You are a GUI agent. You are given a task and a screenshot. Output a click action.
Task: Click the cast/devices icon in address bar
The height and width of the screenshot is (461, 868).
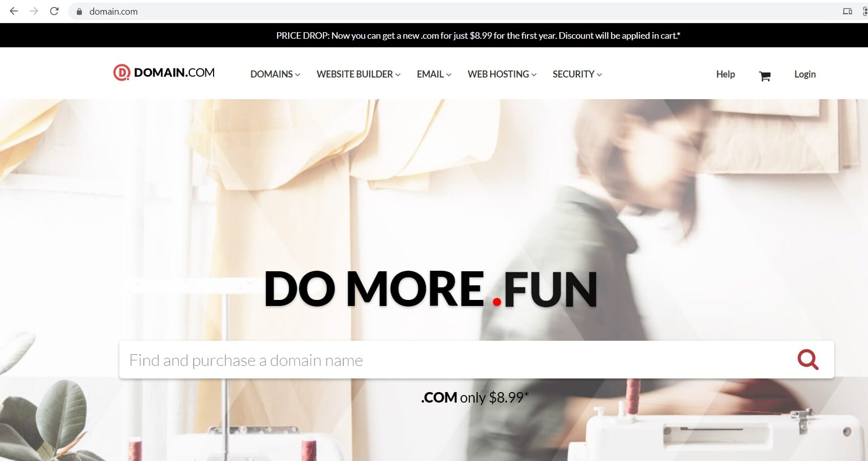click(x=847, y=11)
